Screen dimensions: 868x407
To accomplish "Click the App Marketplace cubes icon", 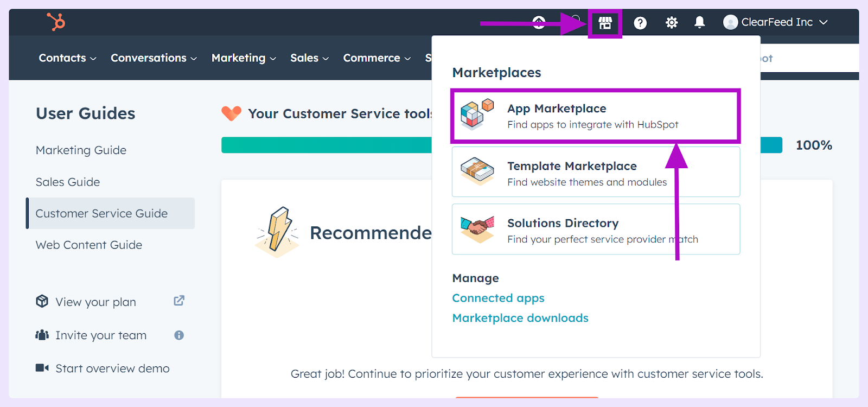I will click(x=477, y=115).
